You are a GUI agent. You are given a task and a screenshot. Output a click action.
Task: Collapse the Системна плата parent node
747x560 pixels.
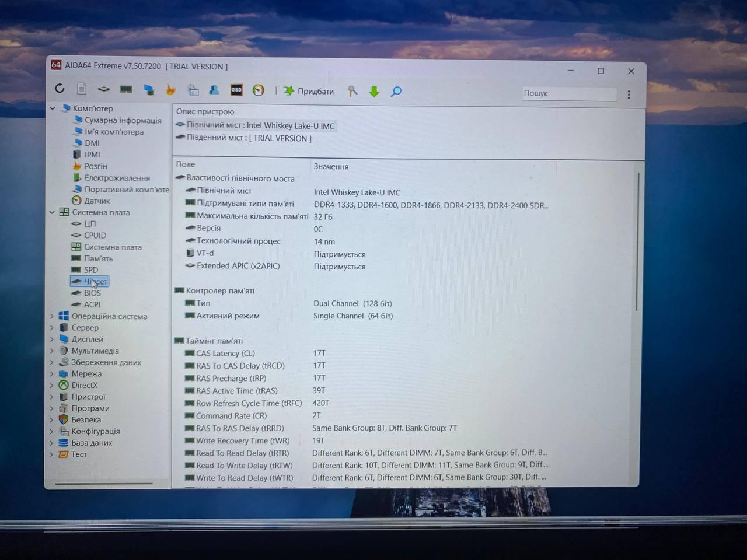pos(52,212)
